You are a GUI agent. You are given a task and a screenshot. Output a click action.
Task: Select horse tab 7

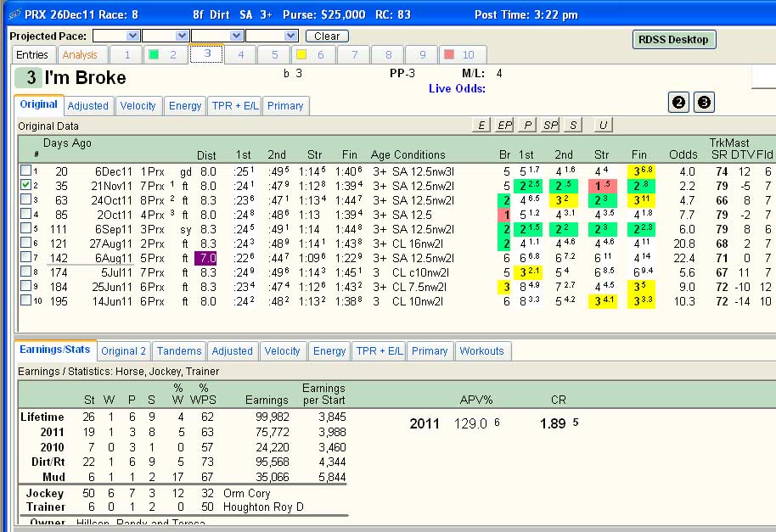(x=354, y=54)
